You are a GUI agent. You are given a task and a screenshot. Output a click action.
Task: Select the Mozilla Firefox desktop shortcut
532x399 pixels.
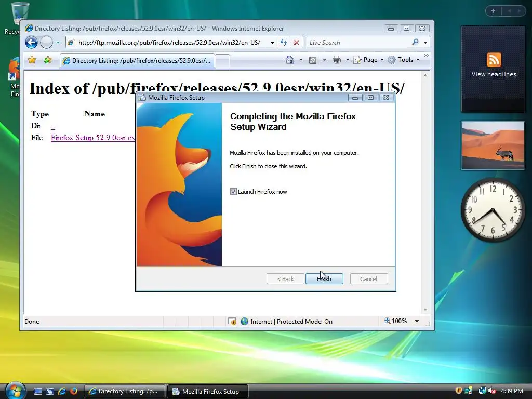pyautogui.click(x=14, y=77)
